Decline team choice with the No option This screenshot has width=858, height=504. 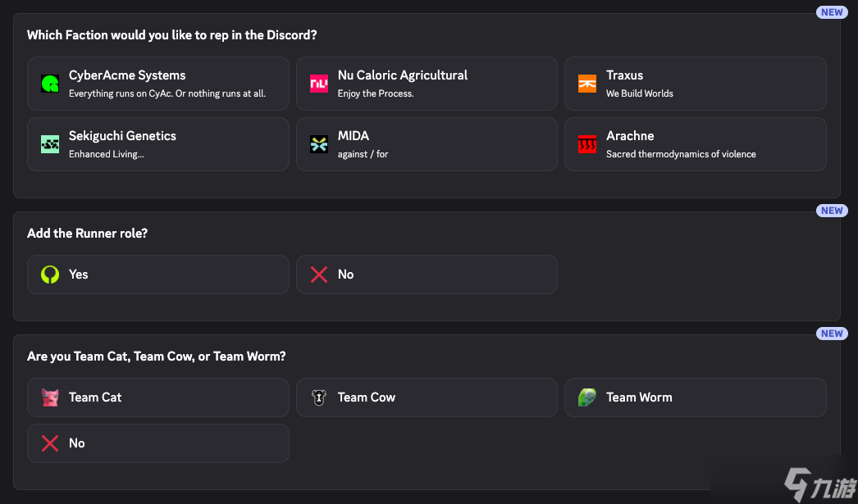pyautogui.click(x=157, y=443)
